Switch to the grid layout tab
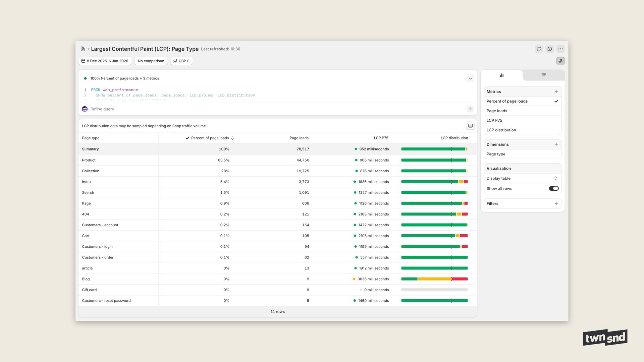644x362 pixels. [543, 75]
